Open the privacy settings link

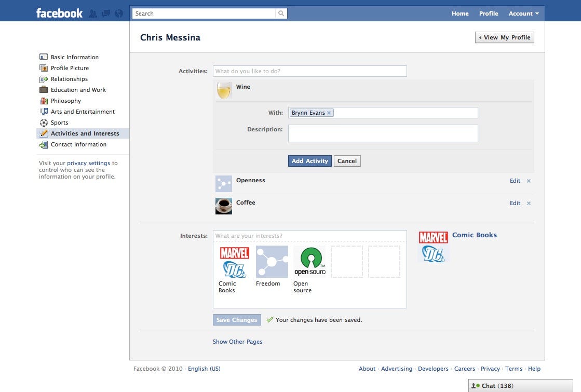pyautogui.click(x=89, y=163)
